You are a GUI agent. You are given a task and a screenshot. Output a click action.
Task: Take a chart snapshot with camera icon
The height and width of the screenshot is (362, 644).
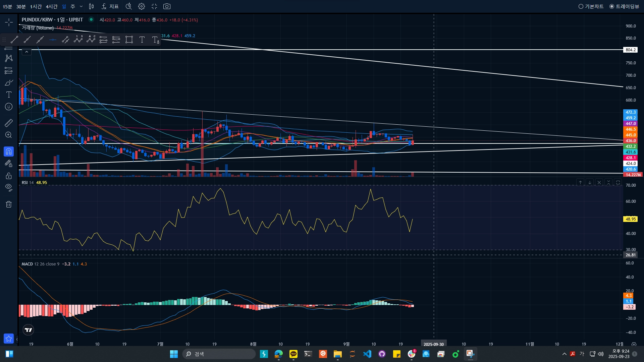(167, 6)
